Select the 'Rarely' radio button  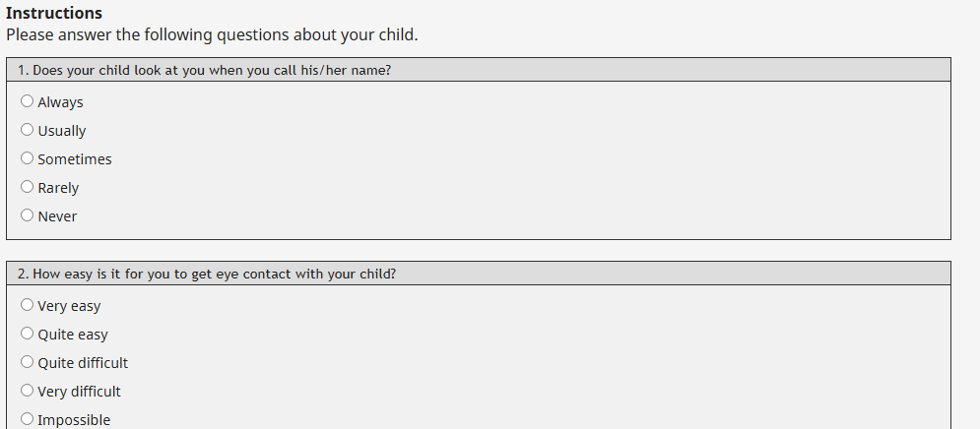[27, 187]
